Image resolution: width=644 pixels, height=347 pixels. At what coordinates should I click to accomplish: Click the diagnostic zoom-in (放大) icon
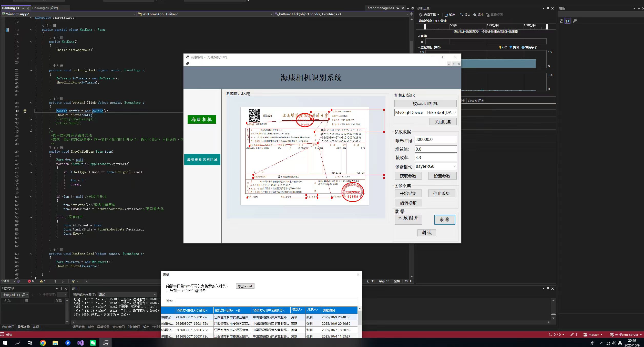pos(462,15)
